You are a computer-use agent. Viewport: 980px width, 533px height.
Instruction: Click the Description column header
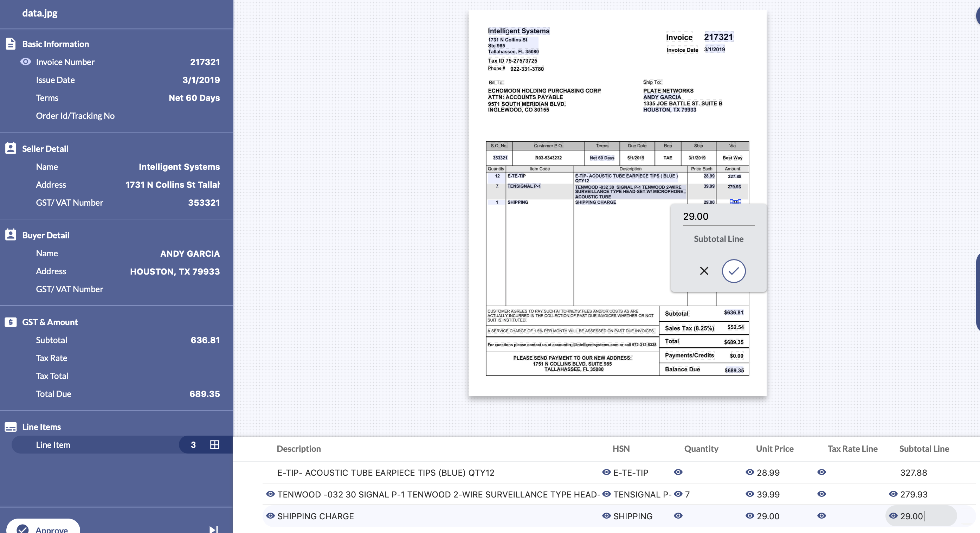click(x=299, y=449)
